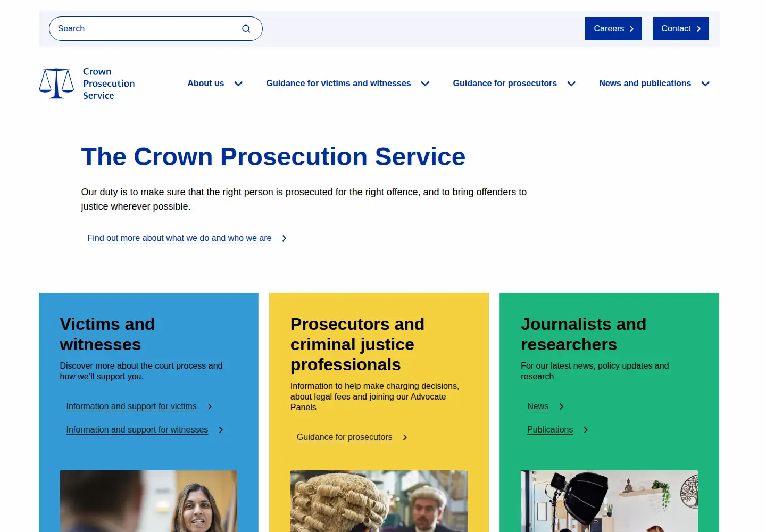The image size is (766, 532).
Task: Follow the yellow card's 'Guidance for prosecutors' link
Action: [x=344, y=437]
